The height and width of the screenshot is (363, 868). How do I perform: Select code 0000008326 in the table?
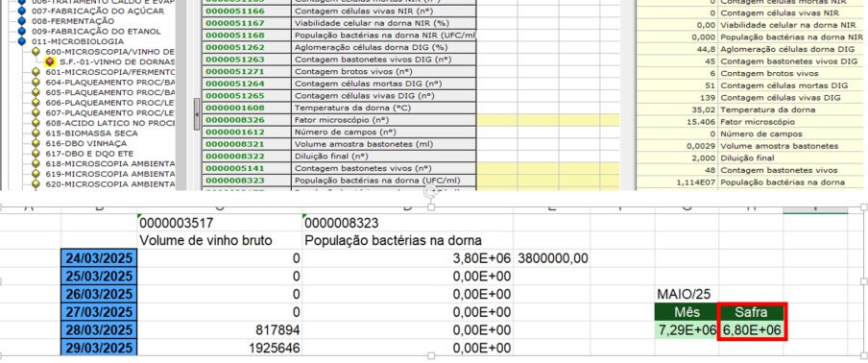pos(247,119)
